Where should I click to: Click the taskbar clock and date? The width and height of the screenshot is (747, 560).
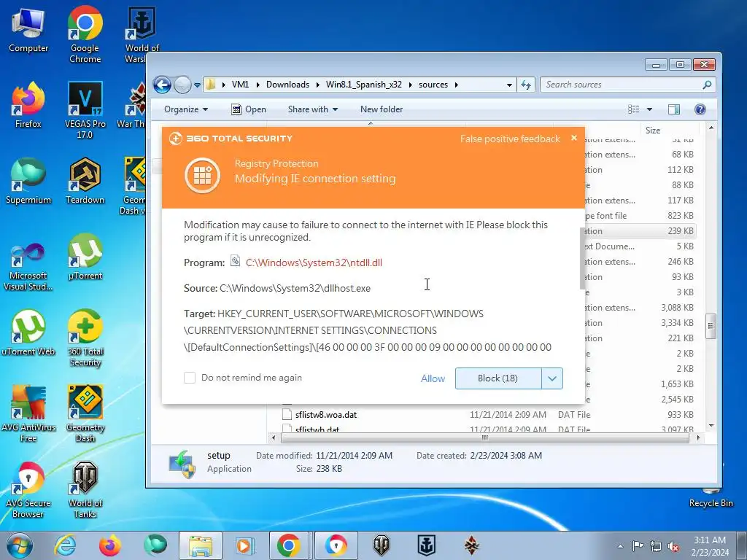coord(710,546)
